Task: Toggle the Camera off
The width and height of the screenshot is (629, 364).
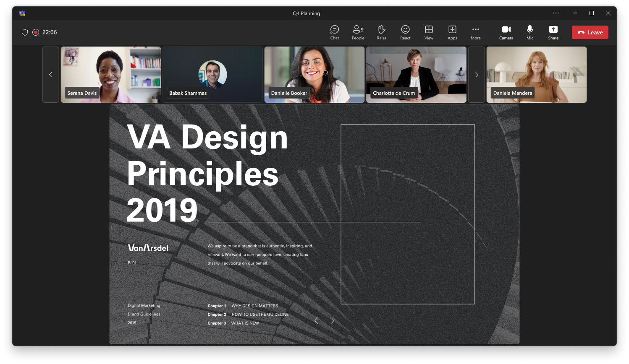Action: click(506, 32)
